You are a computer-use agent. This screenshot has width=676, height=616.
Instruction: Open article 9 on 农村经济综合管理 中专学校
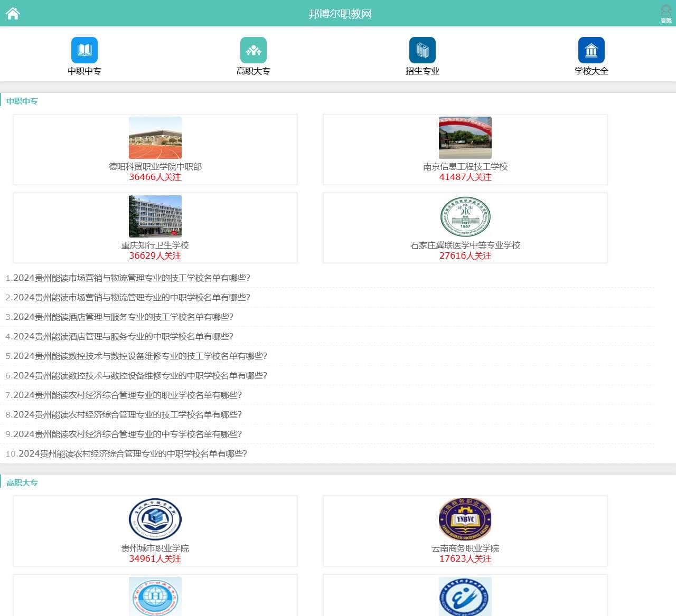point(127,434)
